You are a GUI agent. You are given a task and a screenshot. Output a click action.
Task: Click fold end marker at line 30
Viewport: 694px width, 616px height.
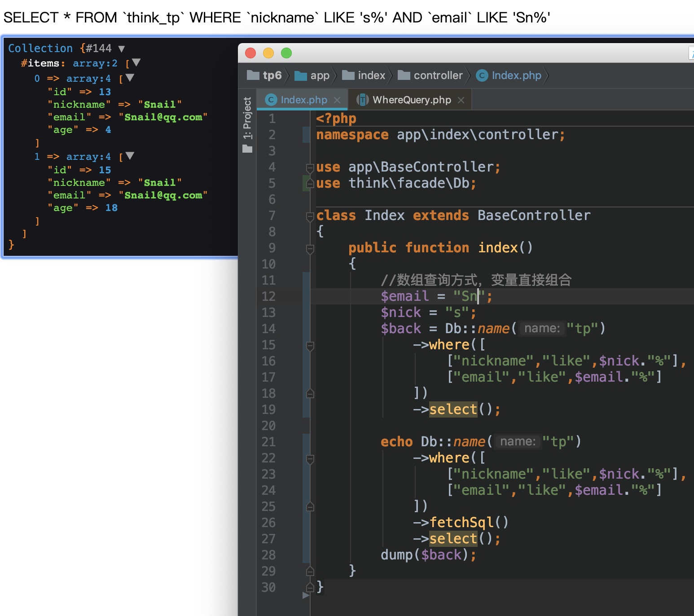click(x=310, y=587)
